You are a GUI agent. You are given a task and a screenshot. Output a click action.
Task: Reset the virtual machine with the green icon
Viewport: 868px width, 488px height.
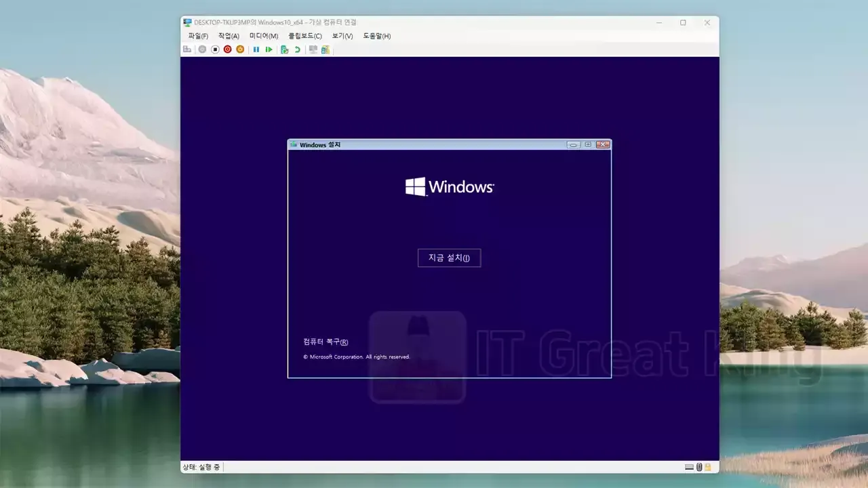coord(269,49)
